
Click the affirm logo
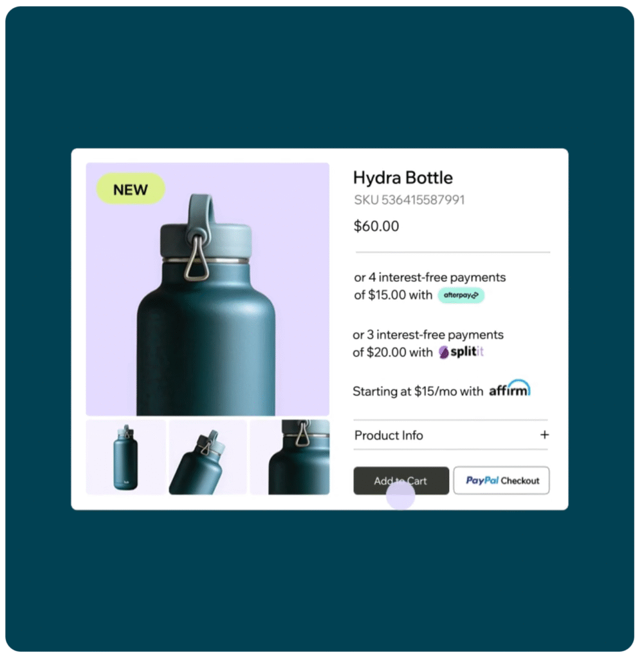510,388
